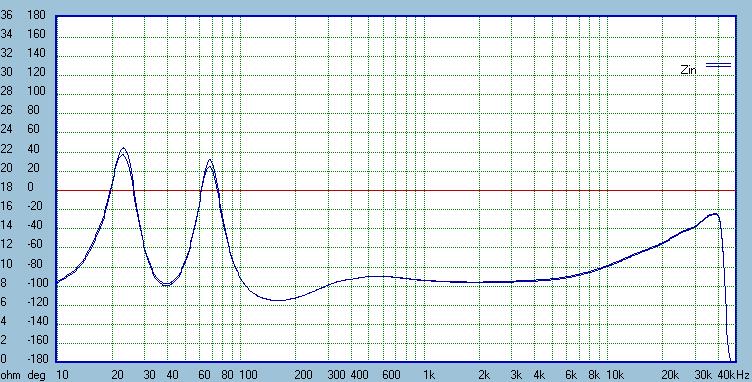
Task: Select the Zin legend double-line swatch
Action: pos(718,65)
